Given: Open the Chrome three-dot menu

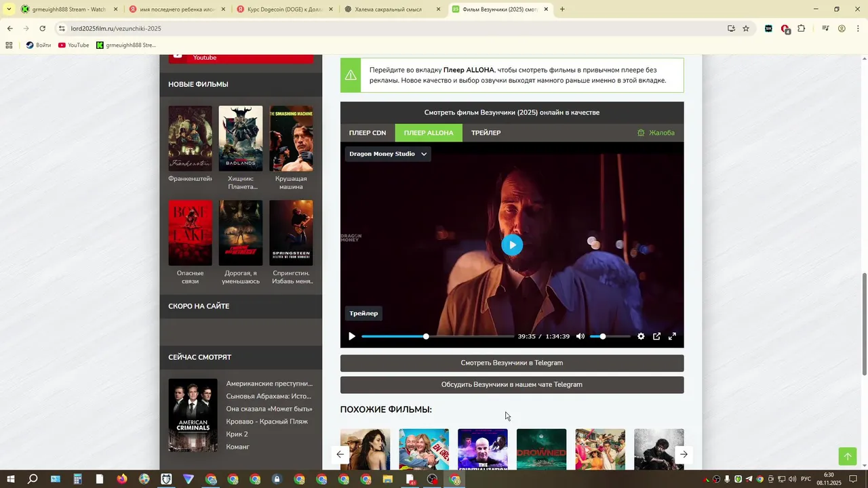Looking at the screenshot, I should pyautogui.click(x=858, y=28).
